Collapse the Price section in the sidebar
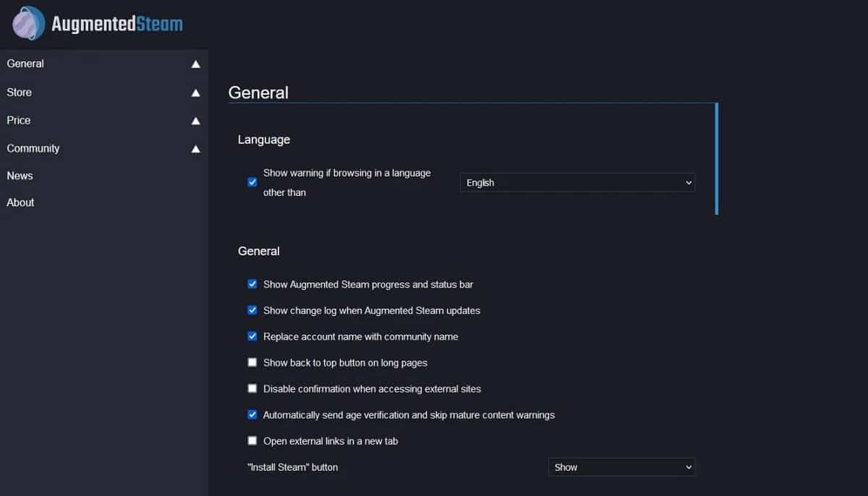The width and height of the screenshot is (868, 496). (195, 120)
